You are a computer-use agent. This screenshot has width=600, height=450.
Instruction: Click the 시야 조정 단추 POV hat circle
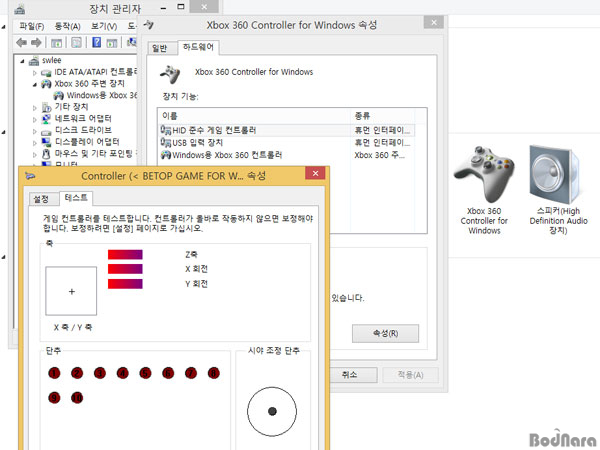(x=272, y=411)
